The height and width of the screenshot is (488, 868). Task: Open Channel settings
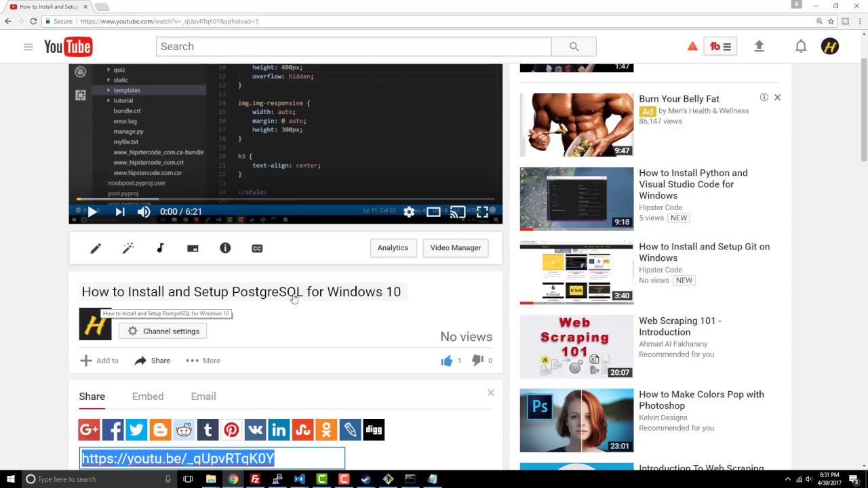pyautogui.click(x=163, y=331)
